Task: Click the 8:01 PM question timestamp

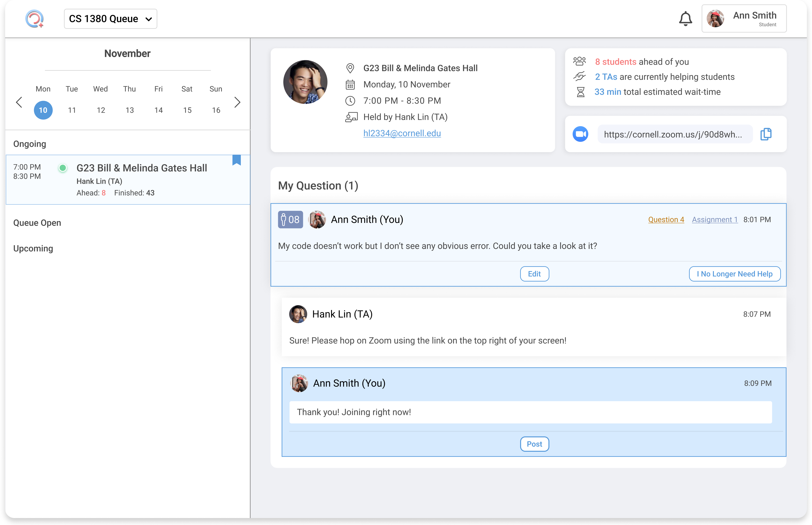Action: (x=757, y=220)
